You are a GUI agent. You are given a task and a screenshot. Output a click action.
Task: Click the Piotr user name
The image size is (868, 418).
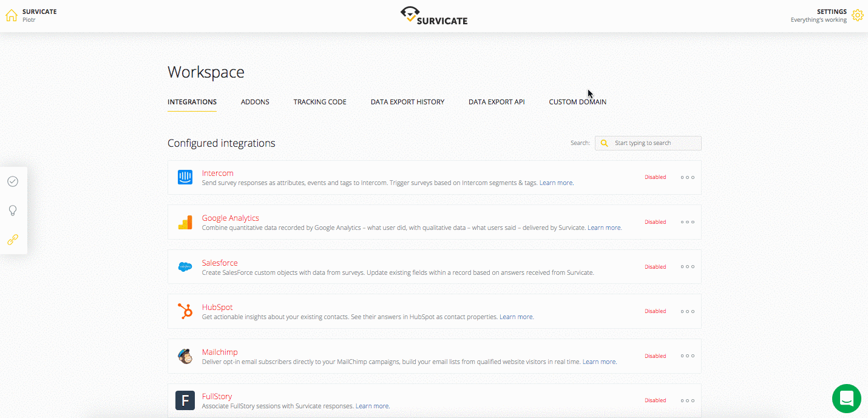click(29, 19)
